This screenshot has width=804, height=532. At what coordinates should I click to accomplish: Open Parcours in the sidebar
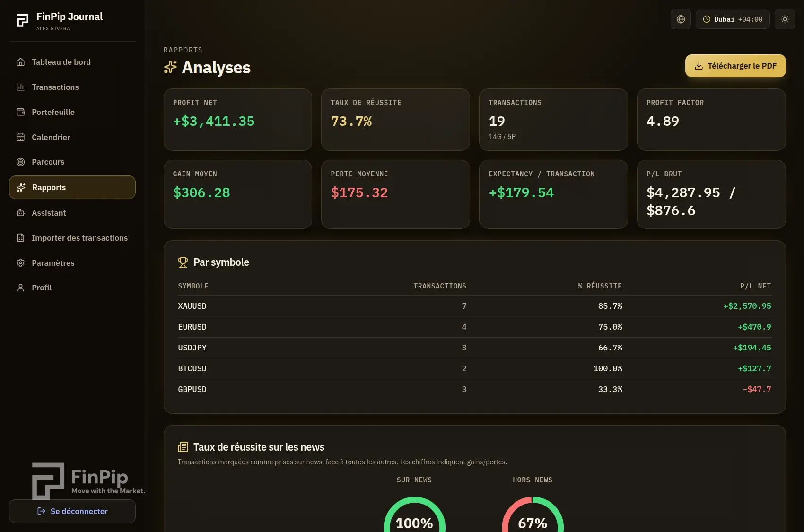(72, 162)
